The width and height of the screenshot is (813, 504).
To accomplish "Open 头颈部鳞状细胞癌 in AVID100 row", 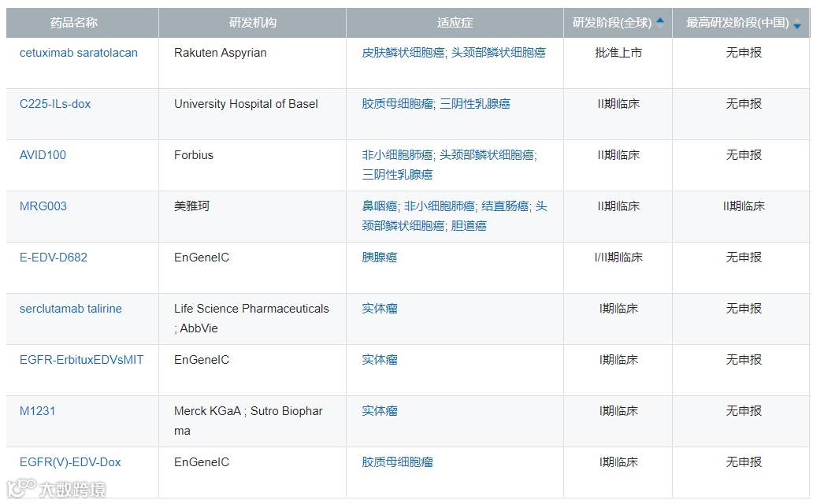I will click(487, 155).
